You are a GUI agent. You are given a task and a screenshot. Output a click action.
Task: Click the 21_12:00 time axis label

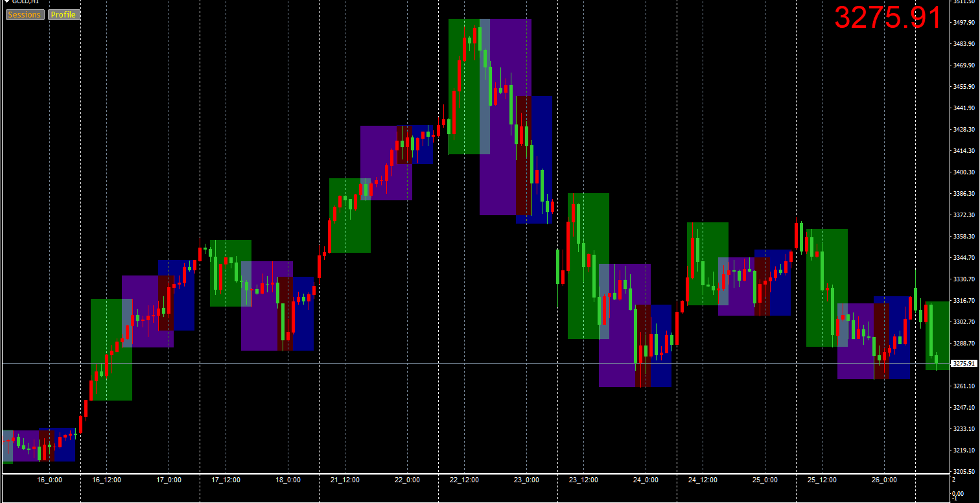point(345,480)
